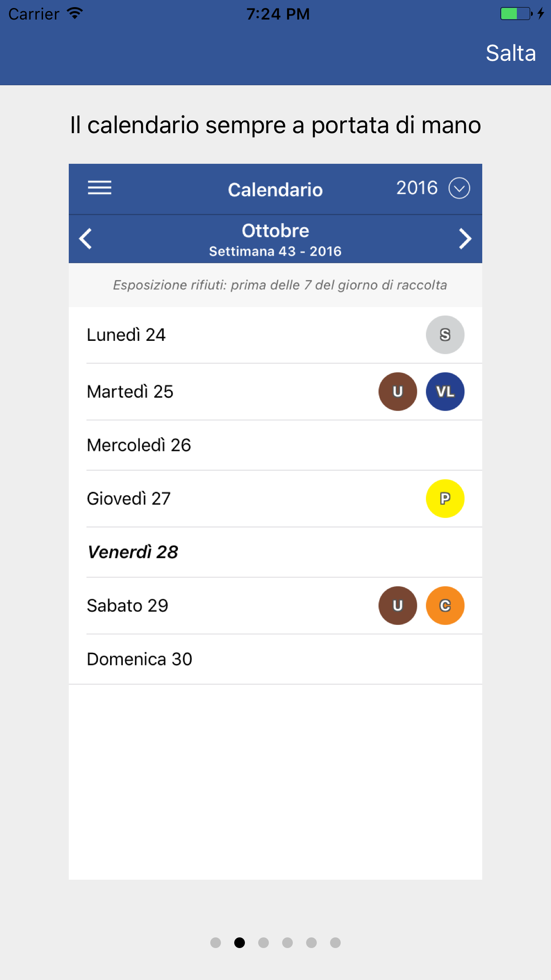Jump to the first onboarding page dot
Screen dimensions: 551x980
coord(216,942)
